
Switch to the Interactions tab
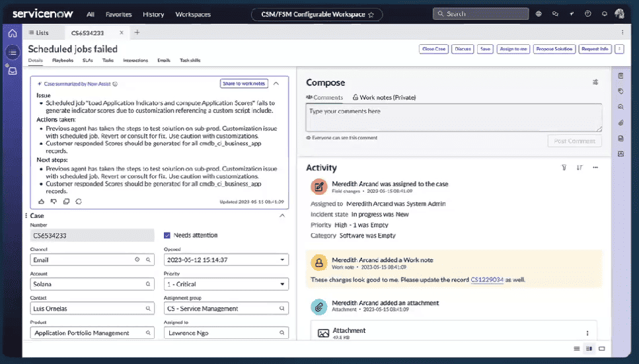pyautogui.click(x=135, y=60)
